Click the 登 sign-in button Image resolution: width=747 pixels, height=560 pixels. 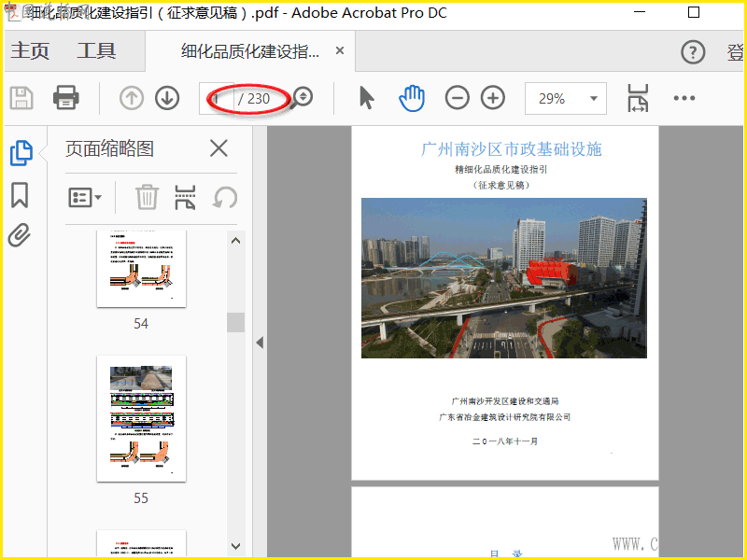[x=735, y=51]
